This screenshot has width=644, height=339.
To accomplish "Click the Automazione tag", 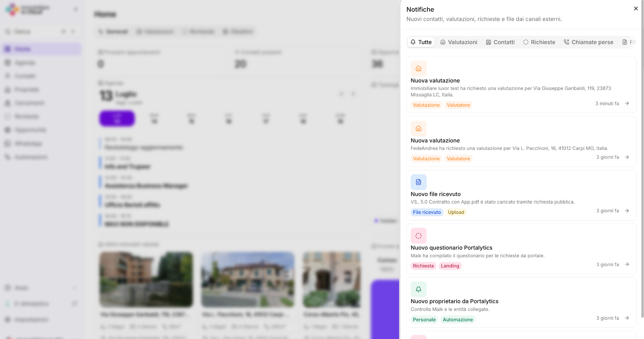I will (458, 320).
